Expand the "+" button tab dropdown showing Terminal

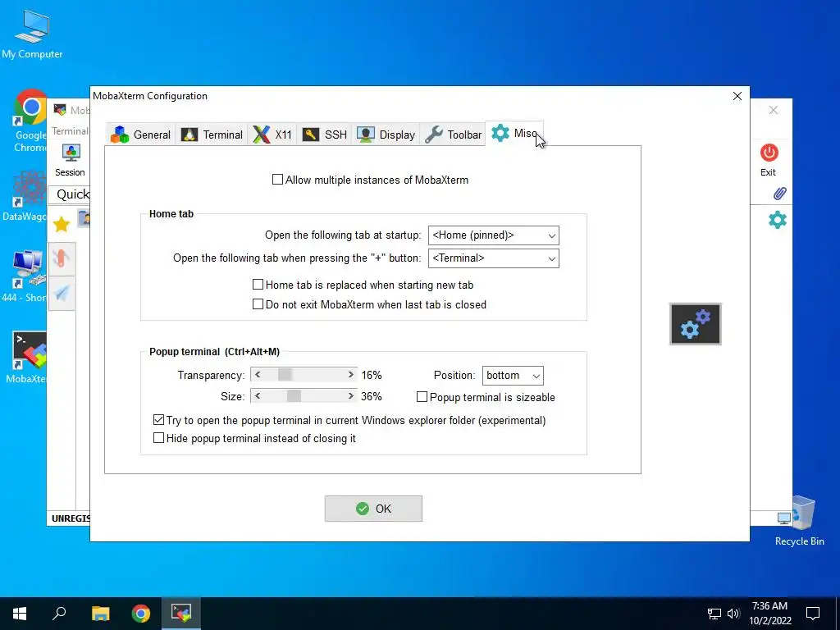coord(493,258)
